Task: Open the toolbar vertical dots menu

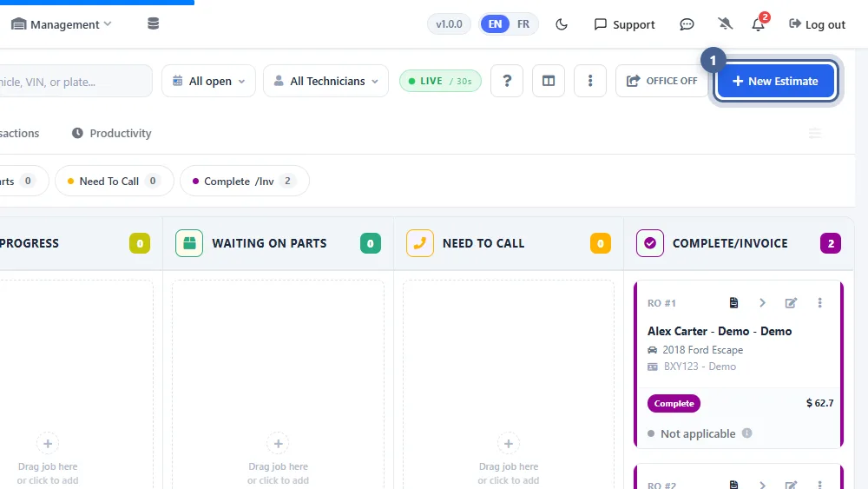Action: coord(590,81)
